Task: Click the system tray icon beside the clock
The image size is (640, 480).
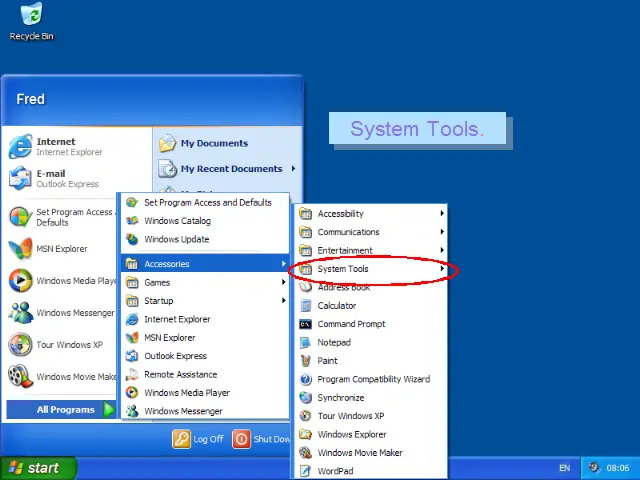Action: coord(594,467)
